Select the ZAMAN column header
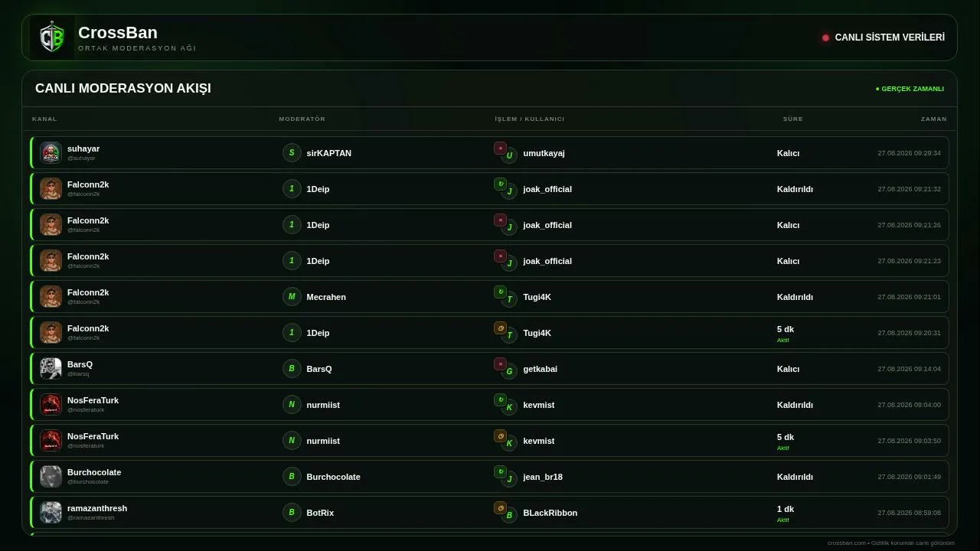 coord(934,119)
